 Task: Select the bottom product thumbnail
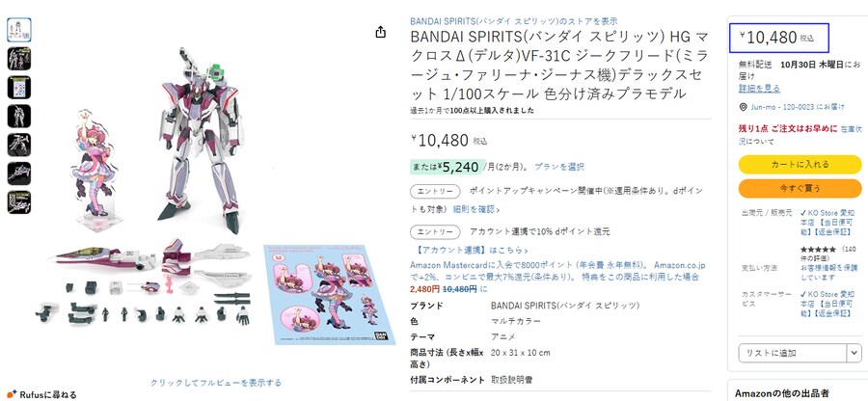click(x=19, y=201)
